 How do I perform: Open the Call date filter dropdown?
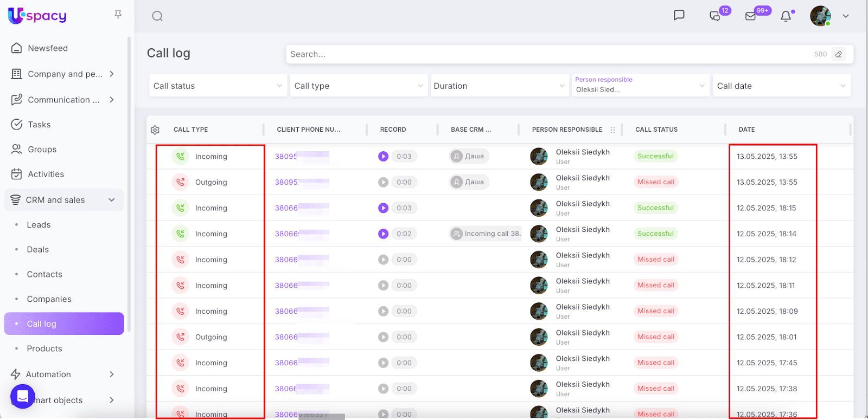coord(781,86)
